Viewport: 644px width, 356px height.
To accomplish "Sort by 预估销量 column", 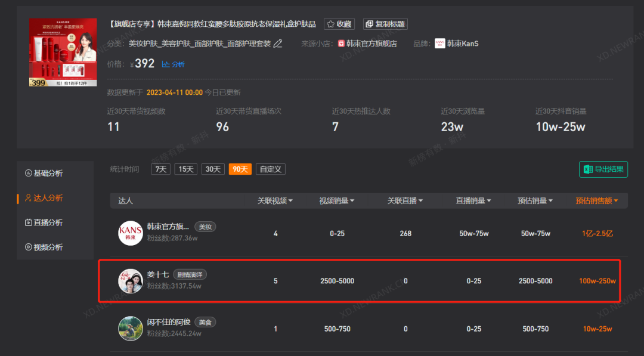I will tap(535, 201).
